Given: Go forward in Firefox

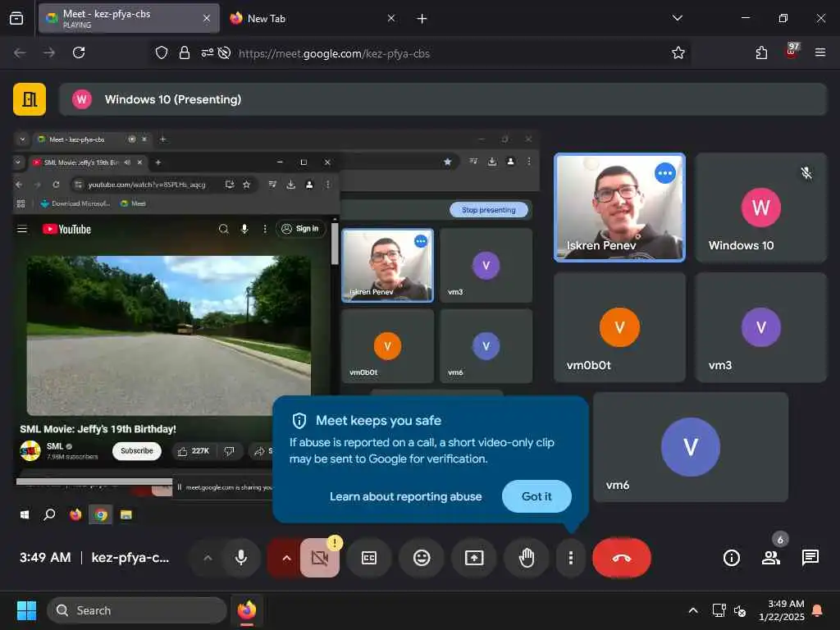Looking at the screenshot, I should point(49,52).
